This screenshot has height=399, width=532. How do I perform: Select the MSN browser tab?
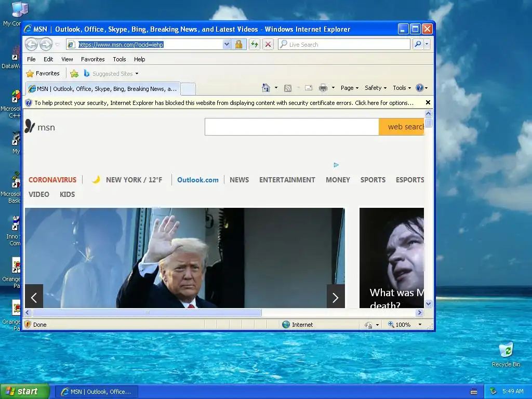coord(103,89)
